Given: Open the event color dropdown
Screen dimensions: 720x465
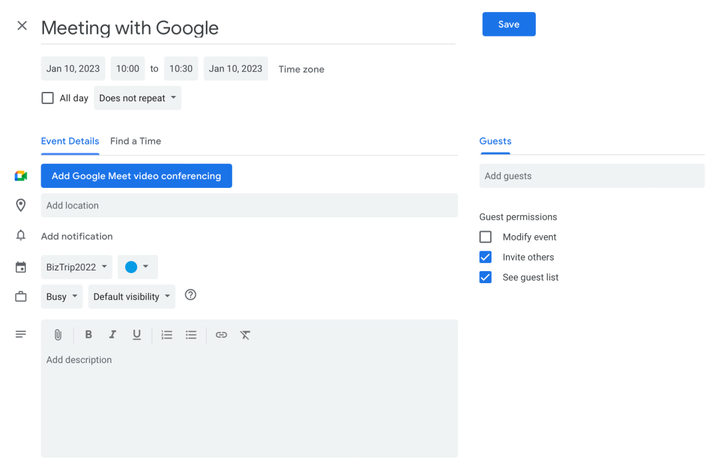Looking at the screenshot, I should 137,267.
